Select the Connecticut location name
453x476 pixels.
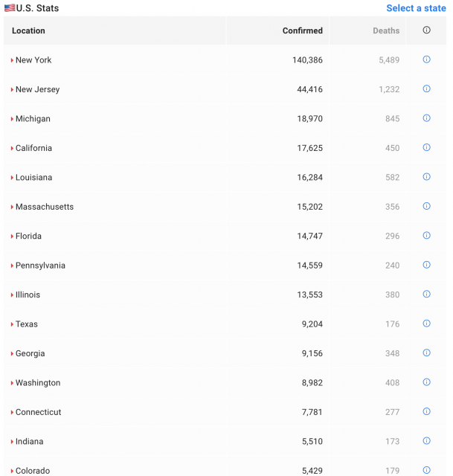(x=38, y=412)
